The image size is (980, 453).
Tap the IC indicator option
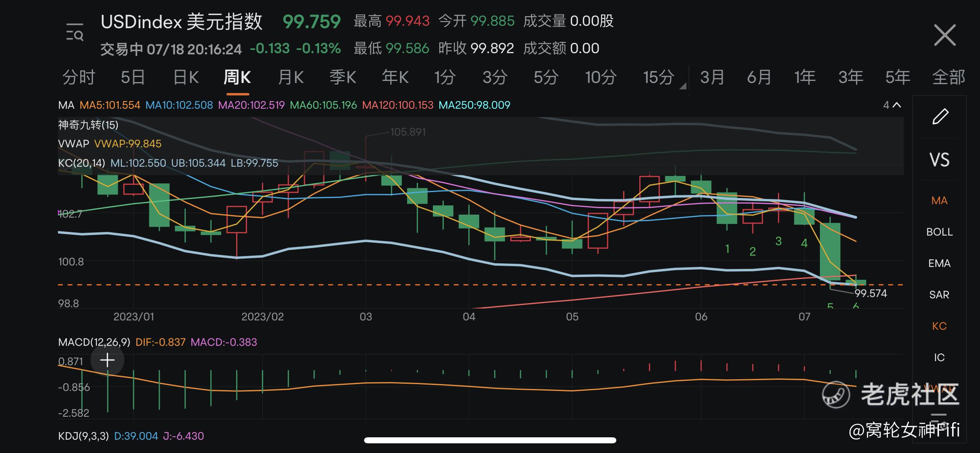tap(939, 358)
